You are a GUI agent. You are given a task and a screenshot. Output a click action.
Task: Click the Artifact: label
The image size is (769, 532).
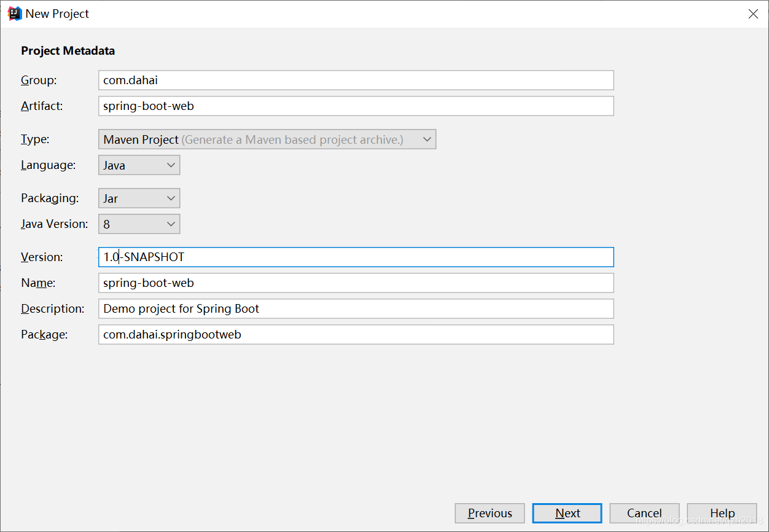click(42, 106)
